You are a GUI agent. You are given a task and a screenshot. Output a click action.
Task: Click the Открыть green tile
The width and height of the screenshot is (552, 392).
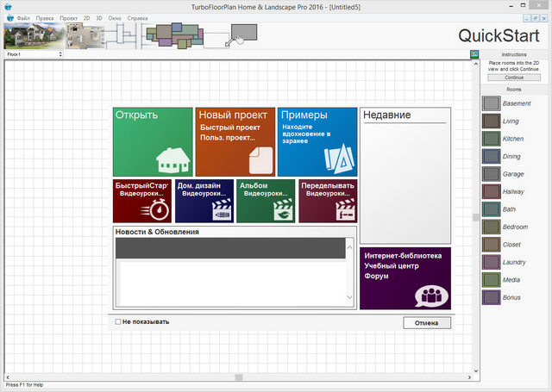click(x=153, y=142)
